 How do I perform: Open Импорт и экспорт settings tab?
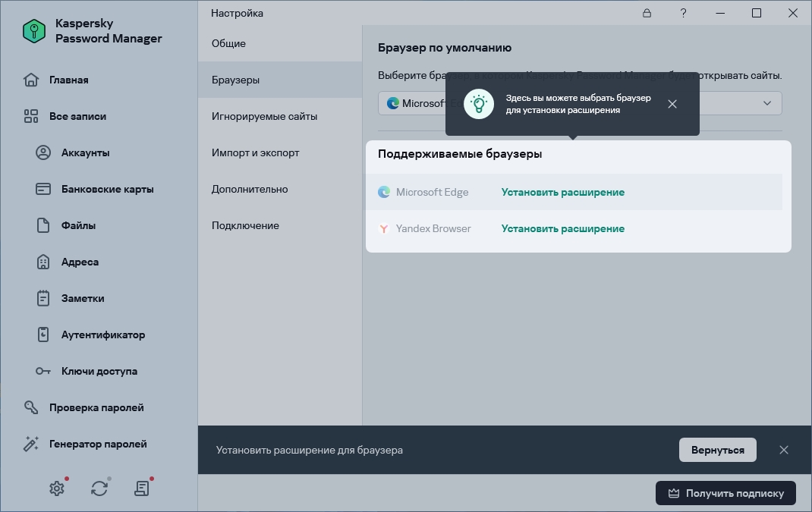(x=279, y=152)
